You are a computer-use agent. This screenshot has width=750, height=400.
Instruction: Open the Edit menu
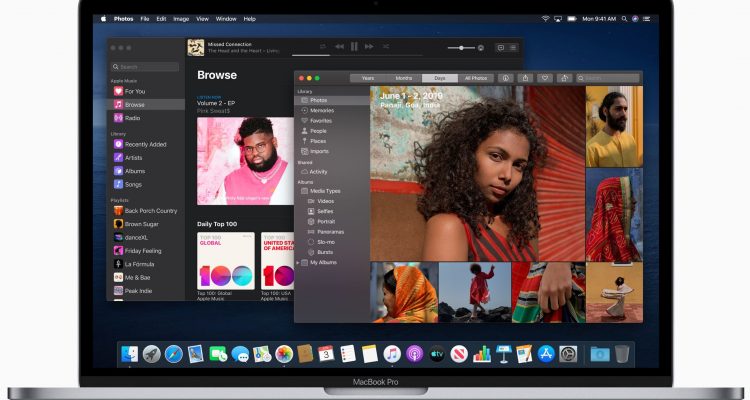point(161,19)
